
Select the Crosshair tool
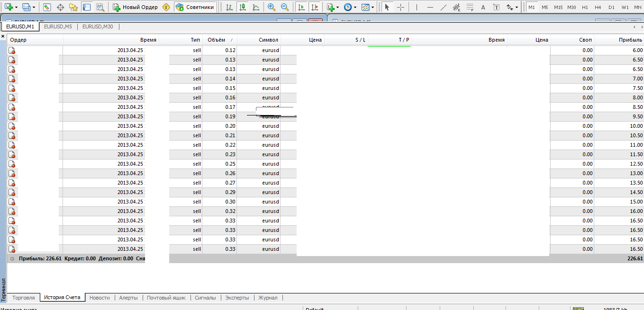click(x=400, y=7)
